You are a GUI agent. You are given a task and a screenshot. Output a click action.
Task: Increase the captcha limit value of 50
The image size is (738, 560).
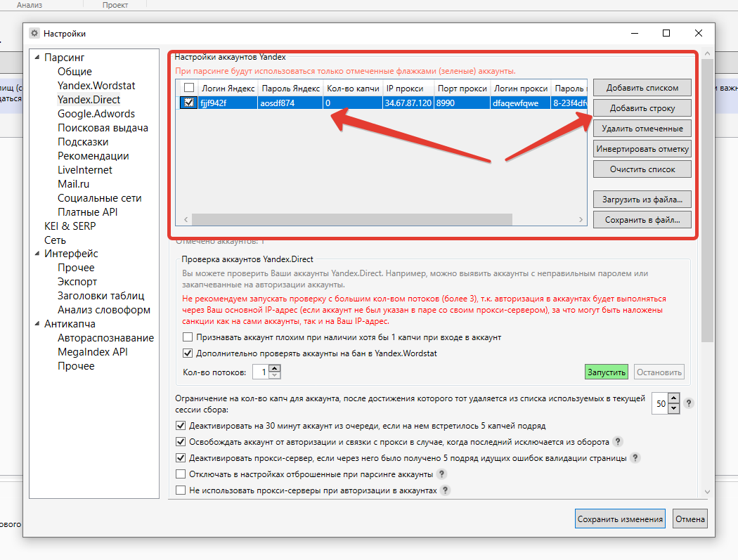coord(673,398)
